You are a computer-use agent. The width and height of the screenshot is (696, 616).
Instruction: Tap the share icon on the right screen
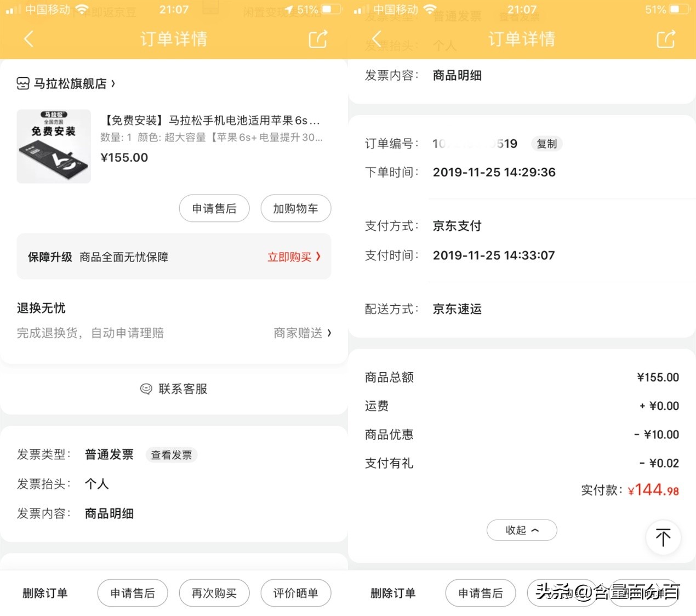(x=665, y=39)
